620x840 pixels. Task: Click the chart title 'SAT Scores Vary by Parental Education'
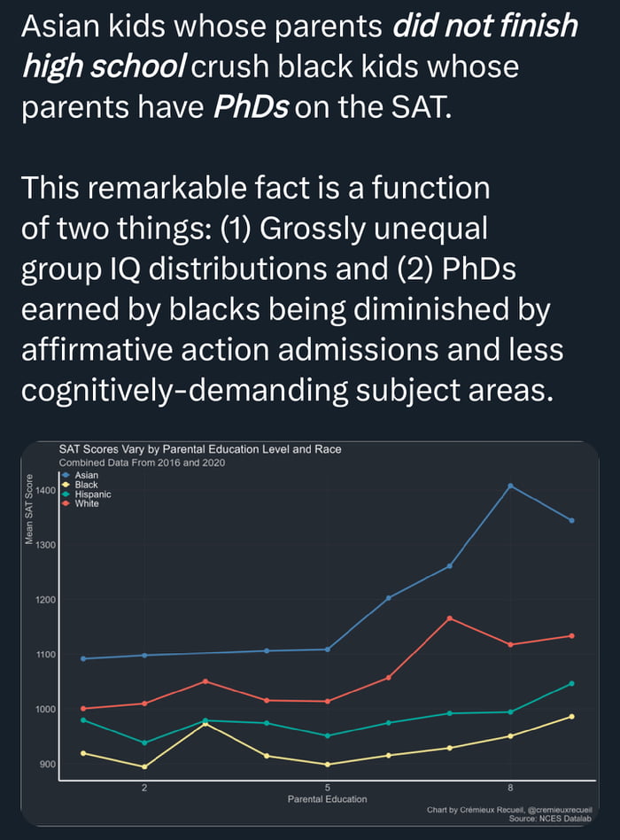(x=199, y=449)
